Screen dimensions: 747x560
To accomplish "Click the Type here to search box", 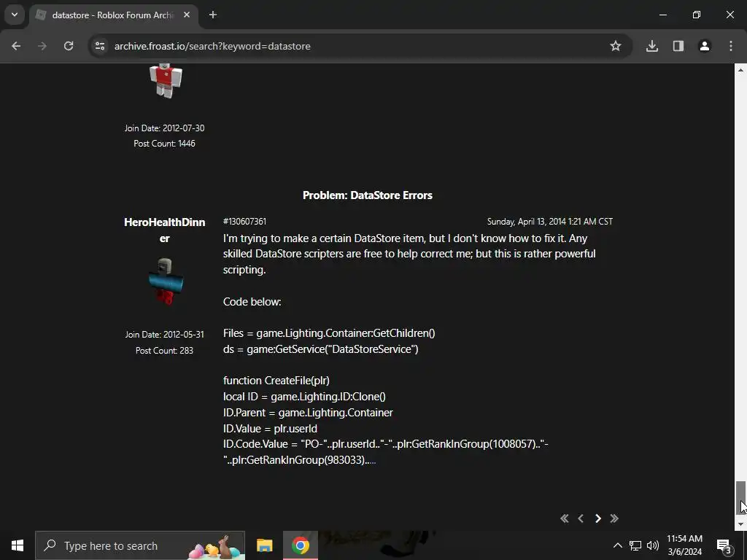I will pos(140,545).
